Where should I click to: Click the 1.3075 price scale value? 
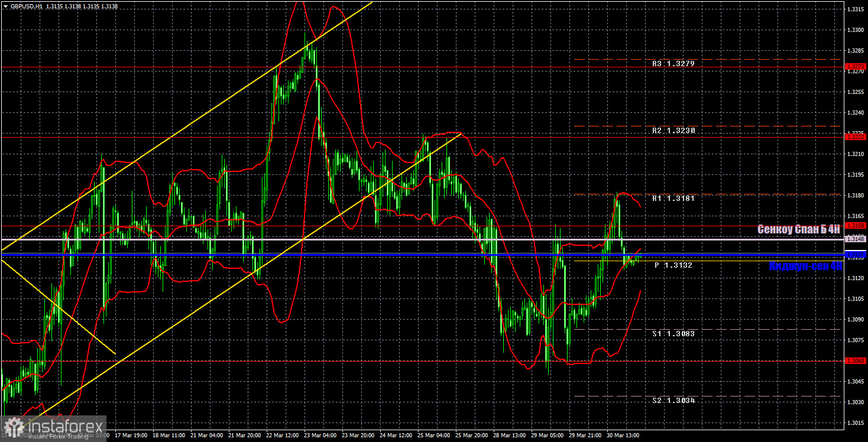pyautogui.click(x=856, y=340)
